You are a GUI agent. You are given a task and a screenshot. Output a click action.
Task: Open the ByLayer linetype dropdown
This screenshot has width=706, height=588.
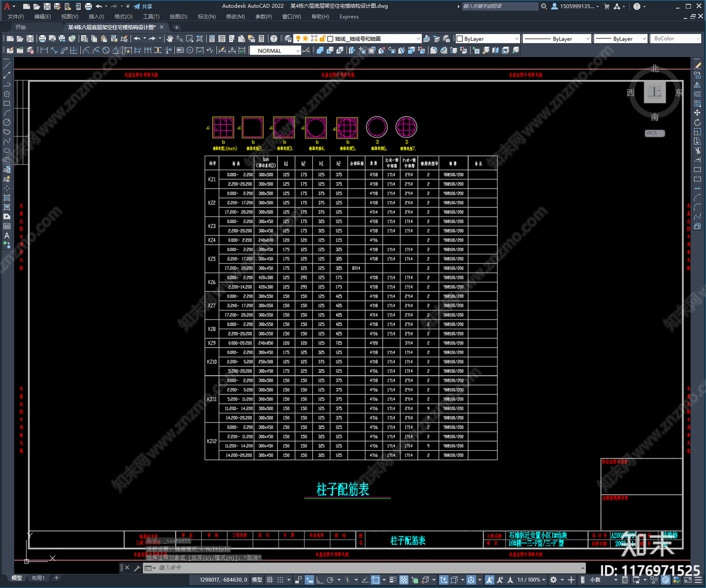click(557, 39)
